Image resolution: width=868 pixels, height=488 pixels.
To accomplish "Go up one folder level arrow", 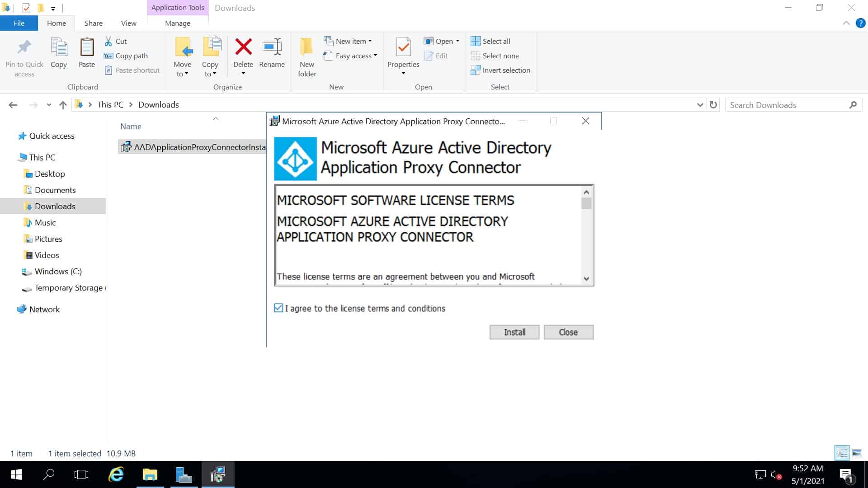I will (x=63, y=105).
